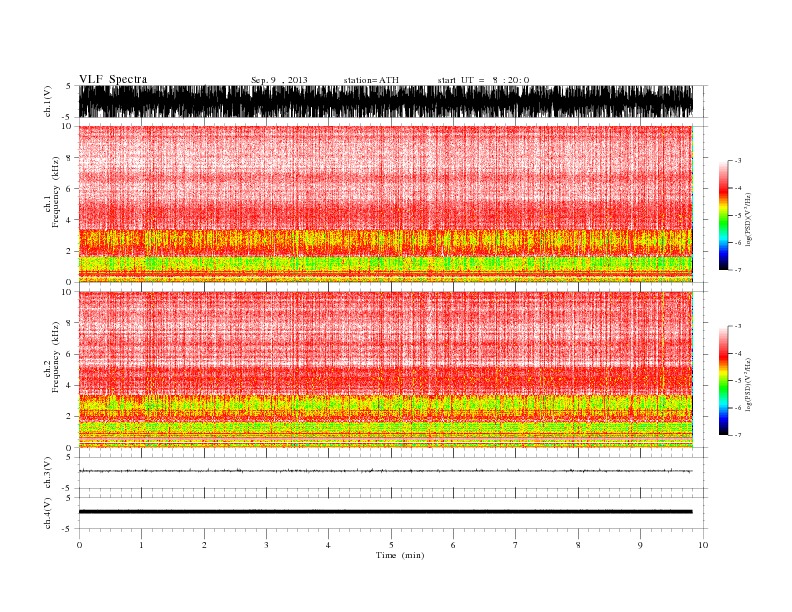Click the time-axis tick label "1"
The width and height of the screenshot is (792, 612).
click(141, 545)
